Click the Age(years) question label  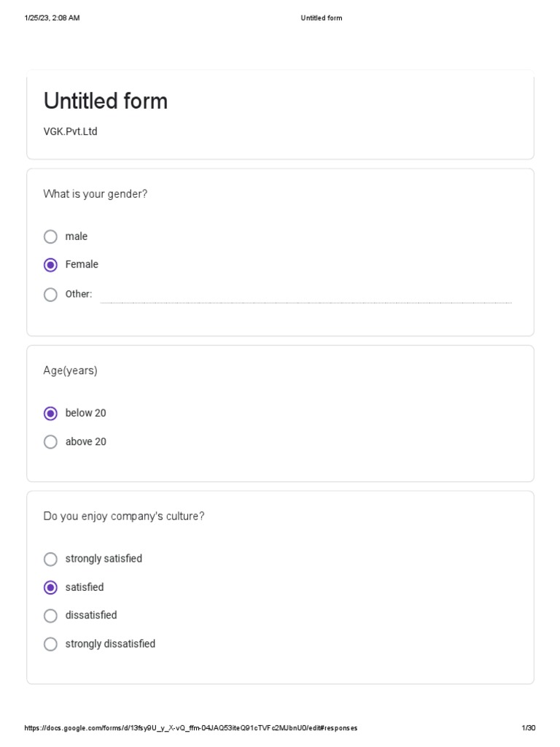coord(70,371)
